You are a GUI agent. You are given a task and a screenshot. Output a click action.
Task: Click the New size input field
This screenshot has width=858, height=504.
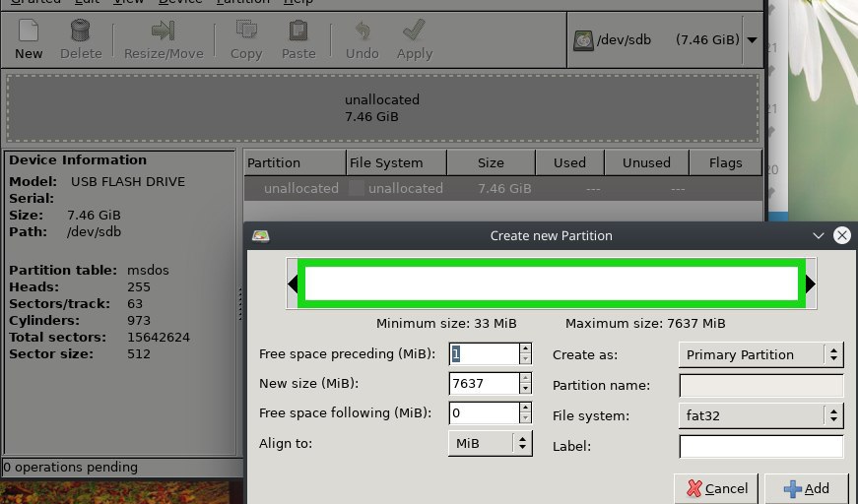click(484, 383)
